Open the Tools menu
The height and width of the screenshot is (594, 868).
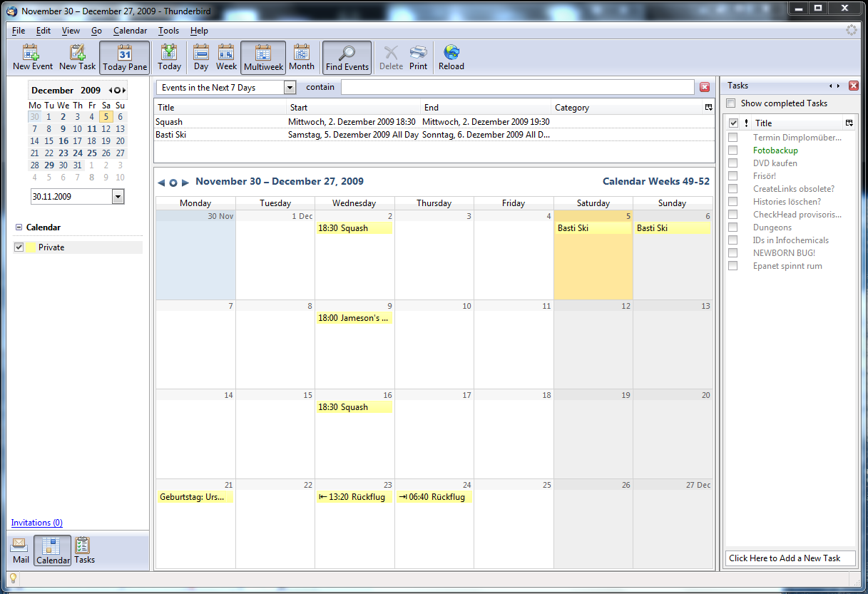click(x=169, y=31)
